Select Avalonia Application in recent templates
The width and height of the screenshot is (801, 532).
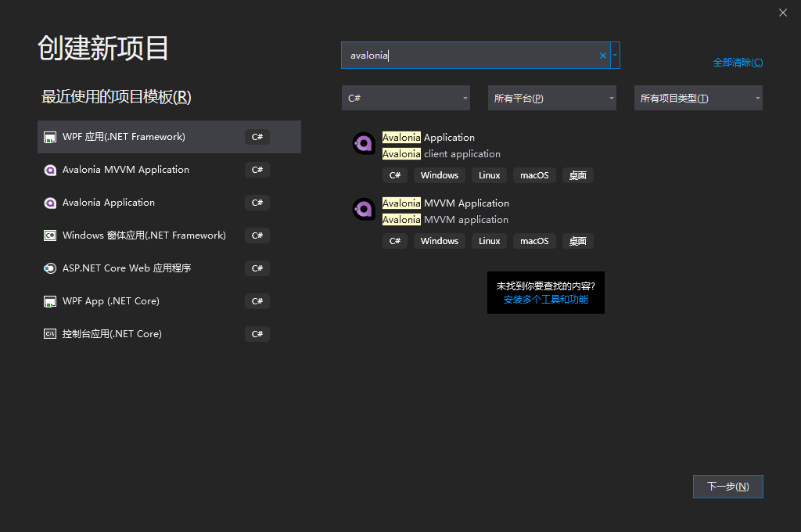(169, 203)
